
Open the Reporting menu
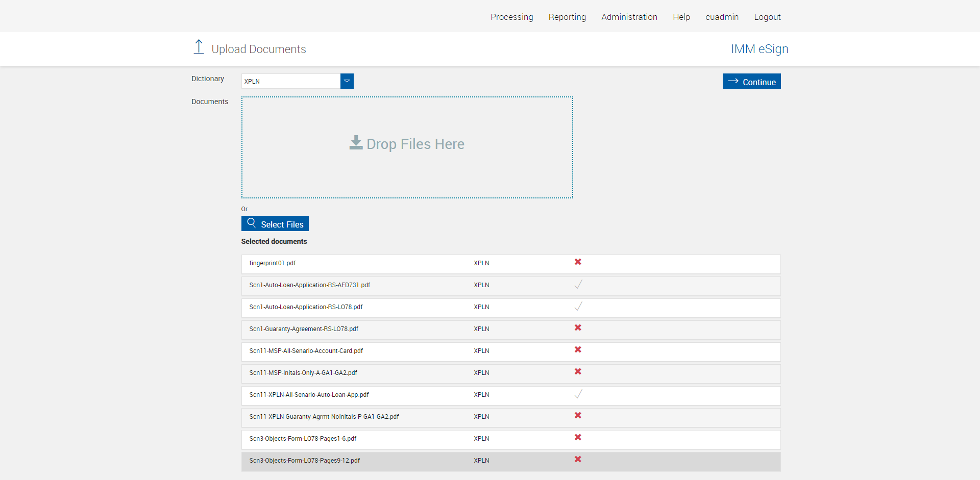point(567,17)
